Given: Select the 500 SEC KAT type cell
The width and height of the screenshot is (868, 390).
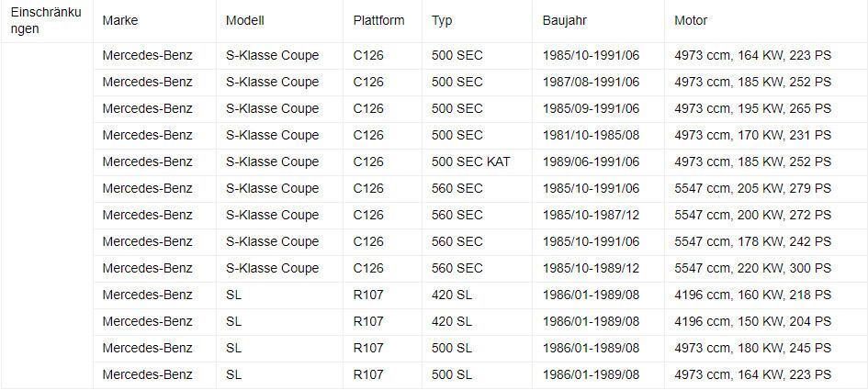Looking at the screenshot, I should (x=470, y=162).
